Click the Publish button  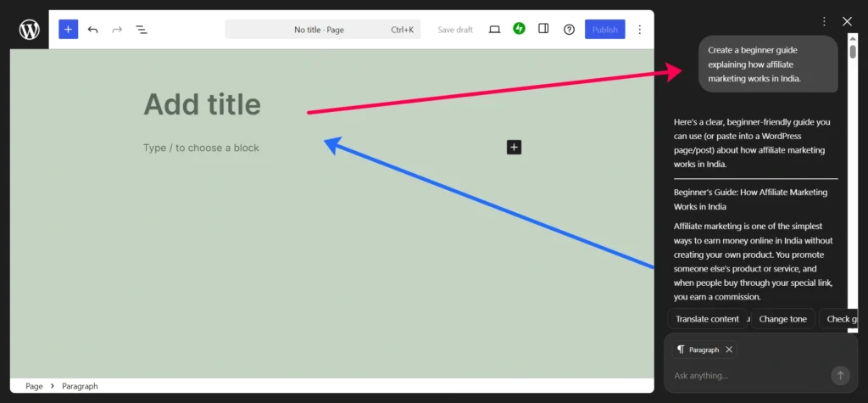click(604, 30)
